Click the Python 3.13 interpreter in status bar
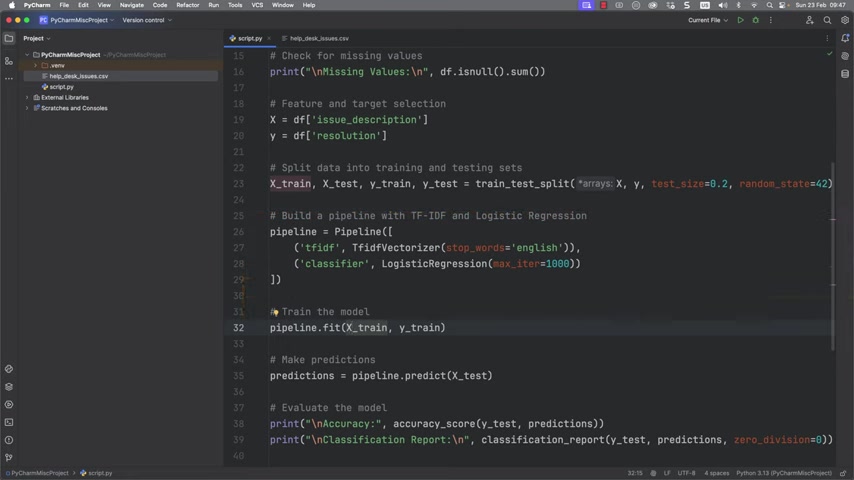Viewport: 854px width, 480px height. click(783, 473)
